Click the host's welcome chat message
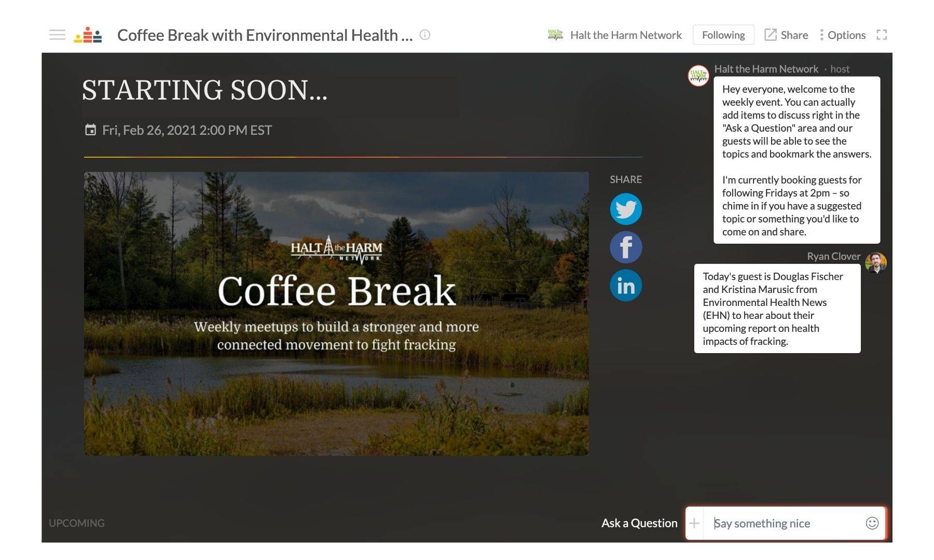The width and height of the screenshot is (934, 560). click(x=796, y=160)
